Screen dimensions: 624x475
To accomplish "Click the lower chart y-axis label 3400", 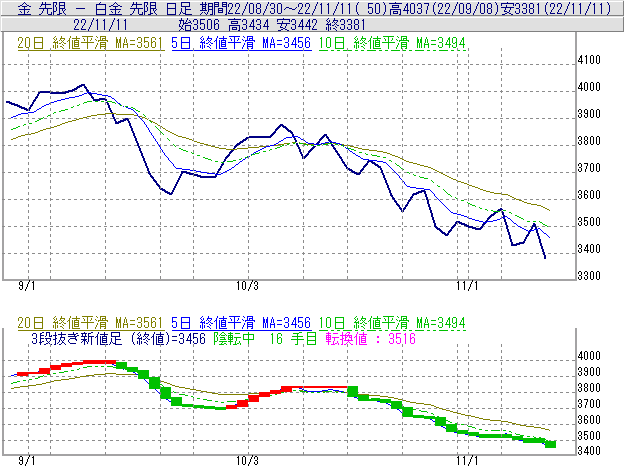I will click(589, 451).
